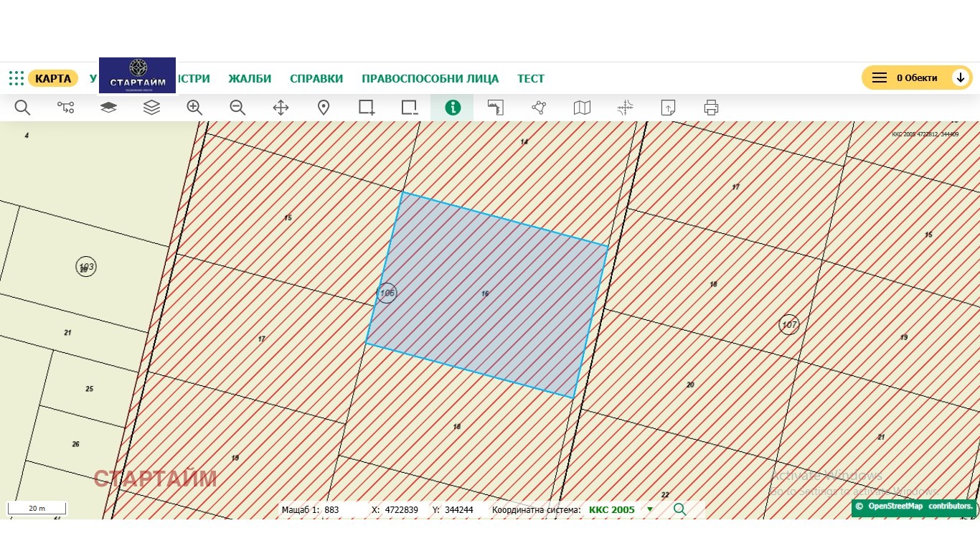
Task: Click the print map icon
Action: pyautogui.click(x=711, y=108)
